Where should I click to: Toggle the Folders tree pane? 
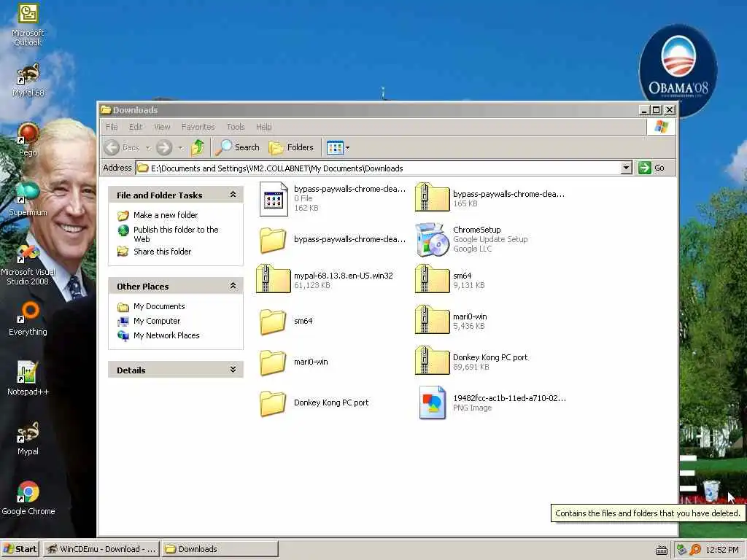click(292, 147)
